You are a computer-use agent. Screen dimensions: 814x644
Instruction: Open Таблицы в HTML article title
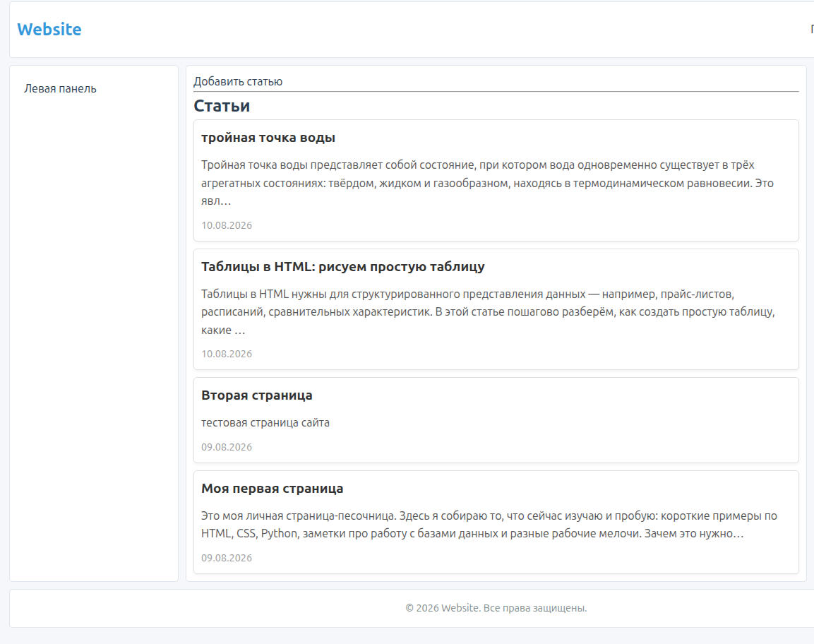point(342,266)
